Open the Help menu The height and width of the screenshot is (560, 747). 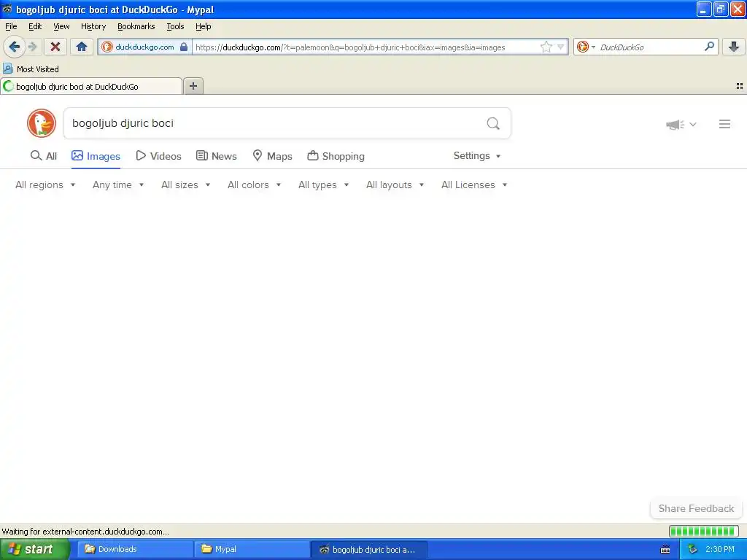(204, 26)
